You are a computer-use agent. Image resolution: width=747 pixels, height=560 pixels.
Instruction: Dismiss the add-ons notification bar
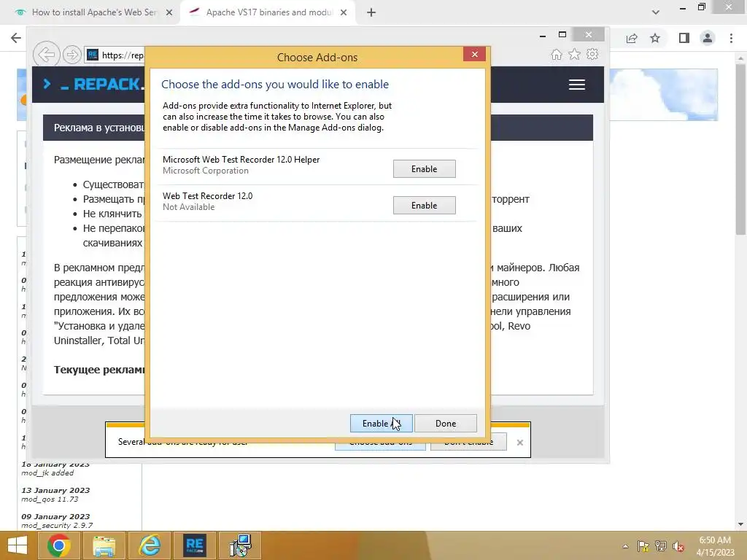[x=519, y=443]
